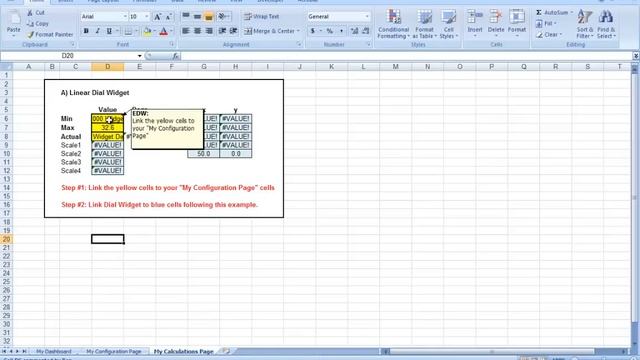
Task: Activate the Format Painter tool
Action: [50, 35]
